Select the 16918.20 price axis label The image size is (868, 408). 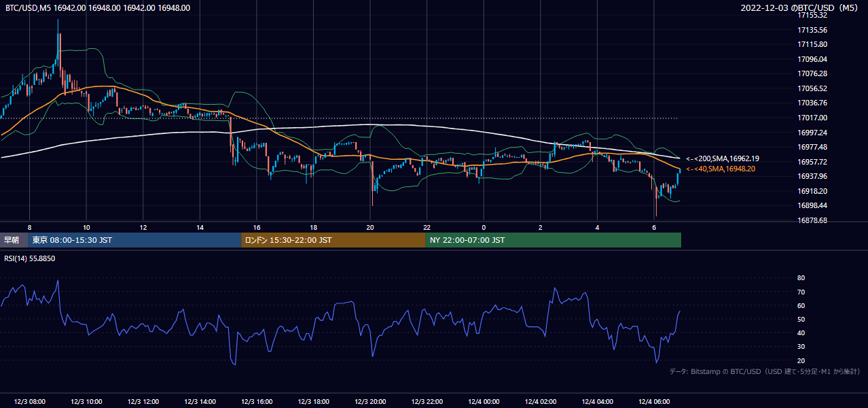(812, 191)
